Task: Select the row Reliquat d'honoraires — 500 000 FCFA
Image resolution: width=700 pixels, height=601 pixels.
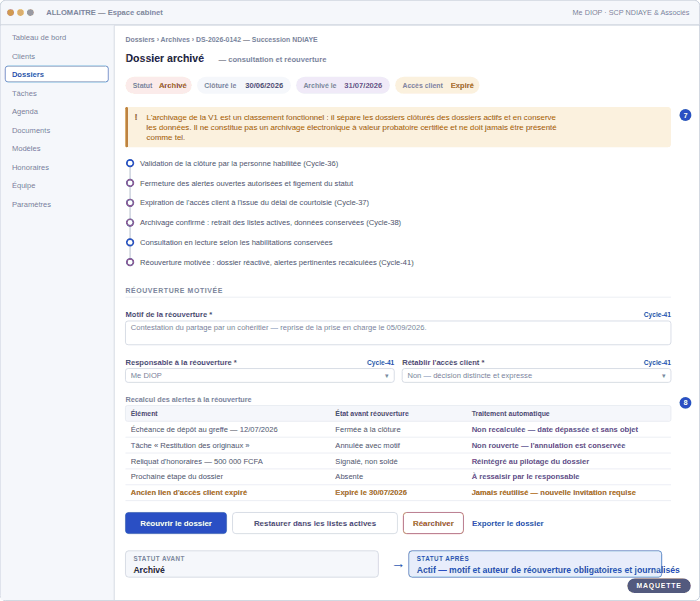Action: point(398,462)
